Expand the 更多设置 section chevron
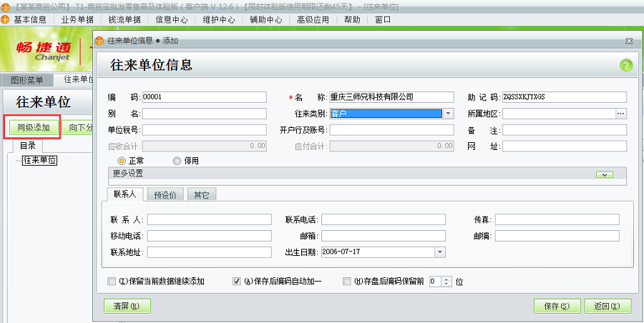The width and height of the screenshot is (644, 323). point(605,174)
